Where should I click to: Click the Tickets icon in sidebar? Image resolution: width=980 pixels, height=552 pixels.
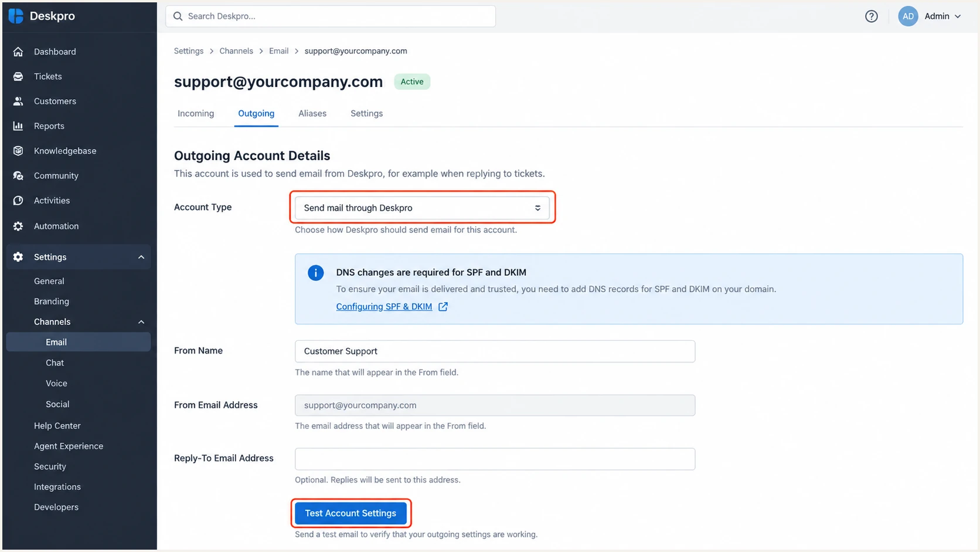[x=18, y=76]
